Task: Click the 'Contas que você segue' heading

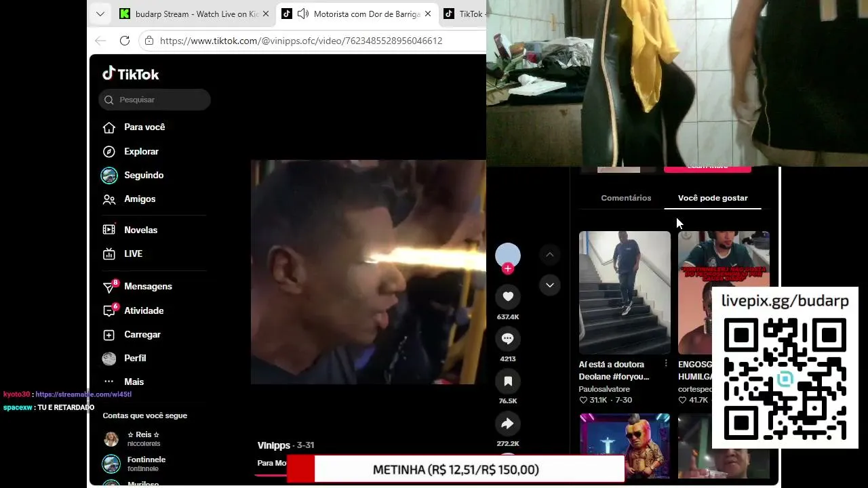Action: point(145,415)
